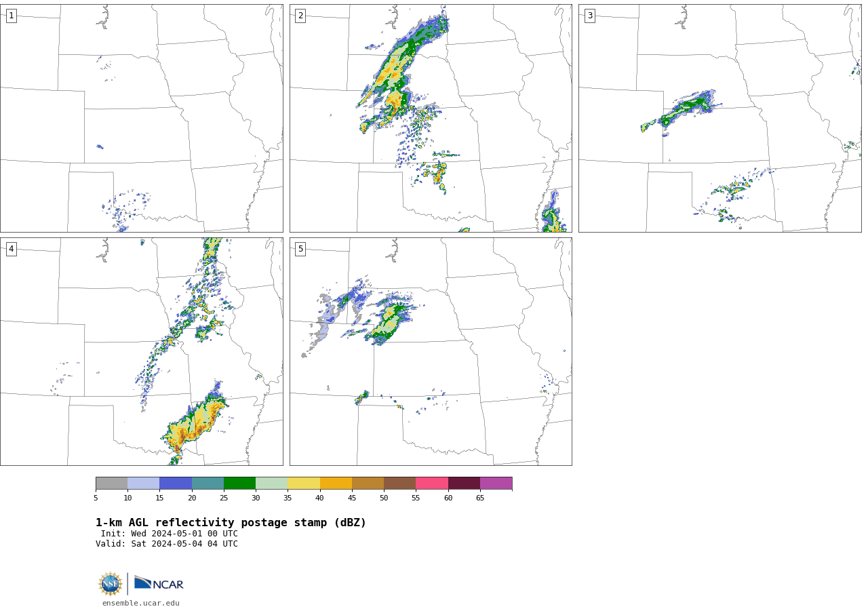Open ensemble member 4 reflectivity panel
868x611 pixels.
[141, 351]
